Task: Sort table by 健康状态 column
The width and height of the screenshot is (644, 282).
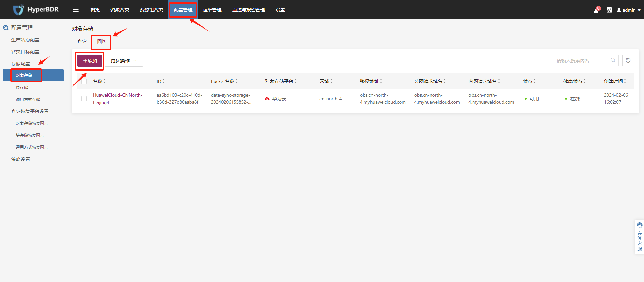Action: pos(584,81)
